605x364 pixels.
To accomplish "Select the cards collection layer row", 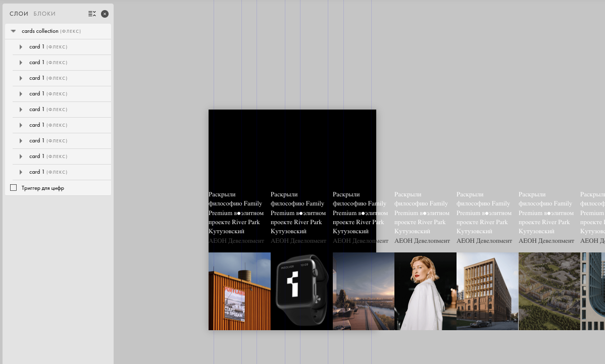I will tap(58, 31).
